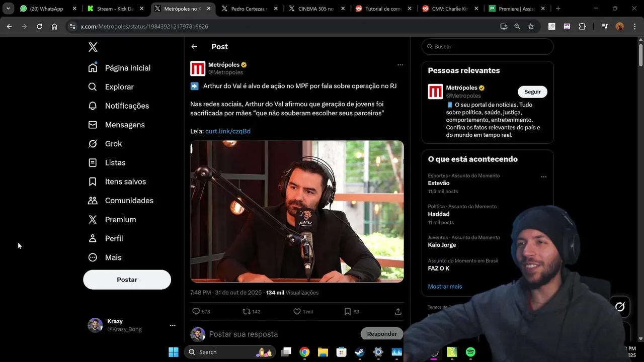Open the @Metropoles handle on the post
Screen dimensions: 644x362
[225, 72]
